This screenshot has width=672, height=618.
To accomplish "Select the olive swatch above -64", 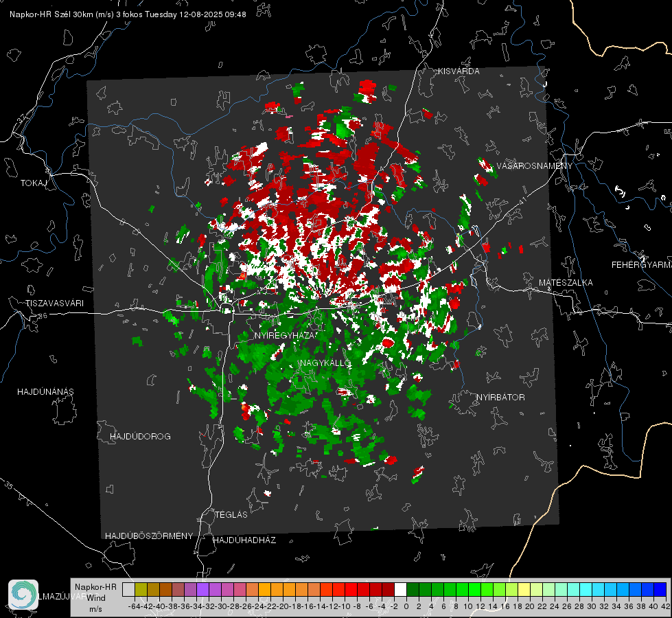I will (x=141, y=590).
